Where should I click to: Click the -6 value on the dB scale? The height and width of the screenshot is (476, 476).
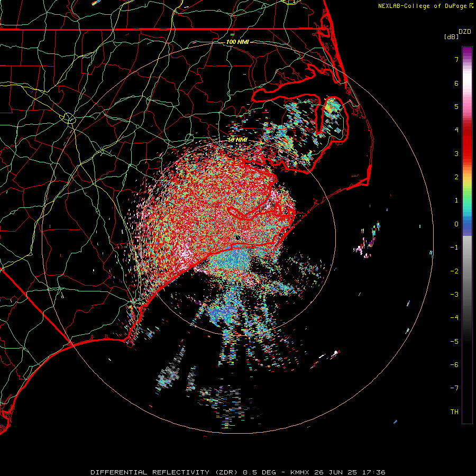[454, 365]
